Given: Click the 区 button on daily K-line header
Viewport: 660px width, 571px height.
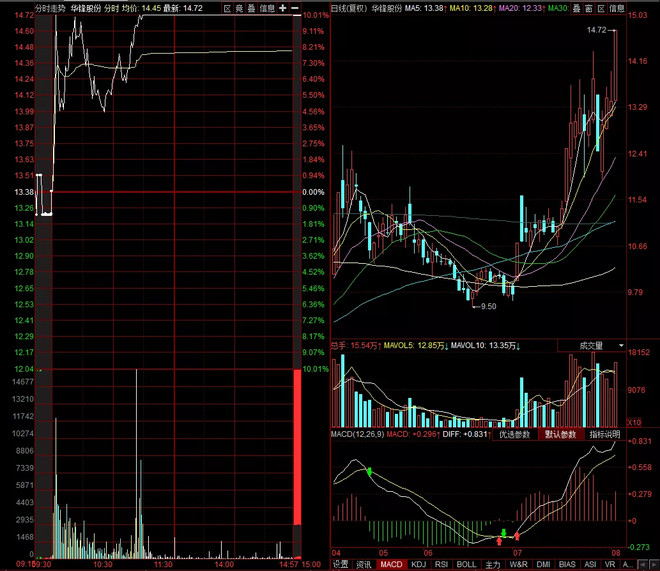Looking at the screenshot, I should tap(601, 8).
